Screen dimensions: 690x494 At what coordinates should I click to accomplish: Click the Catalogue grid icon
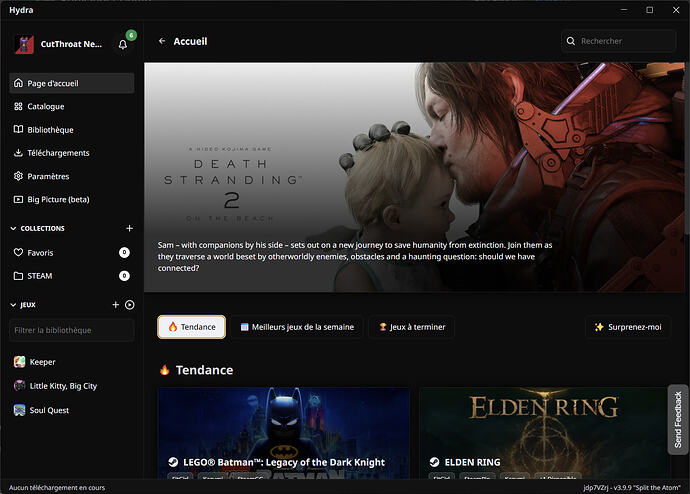(x=18, y=106)
